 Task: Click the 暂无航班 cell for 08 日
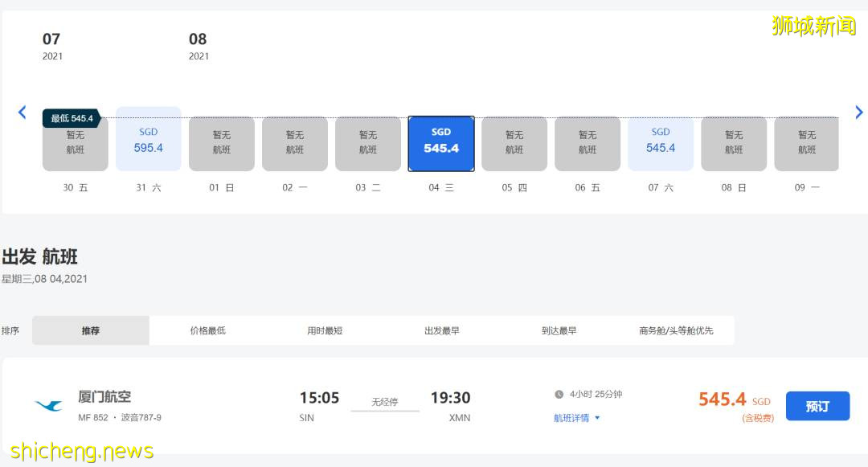click(x=733, y=143)
